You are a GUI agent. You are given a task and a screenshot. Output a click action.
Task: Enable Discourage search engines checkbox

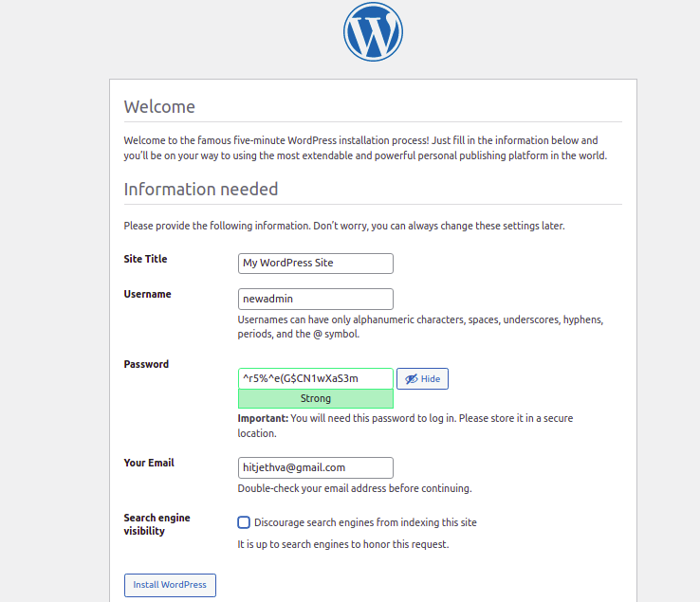(244, 522)
